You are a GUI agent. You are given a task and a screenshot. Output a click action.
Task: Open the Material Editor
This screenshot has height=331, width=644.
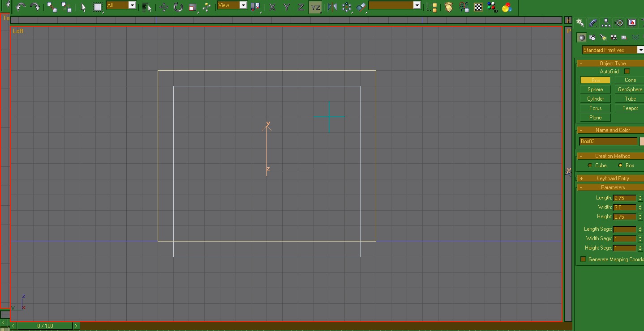tap(449, 7)
